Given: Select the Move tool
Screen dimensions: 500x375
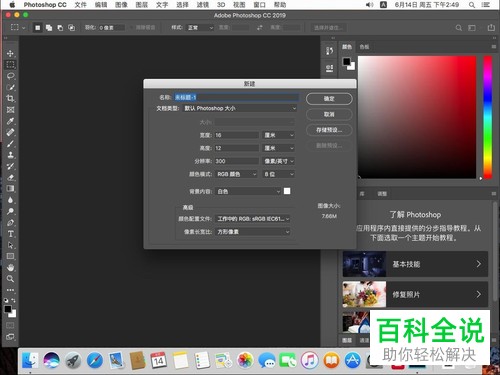Looking at the screenshot, I should point(10,53).
